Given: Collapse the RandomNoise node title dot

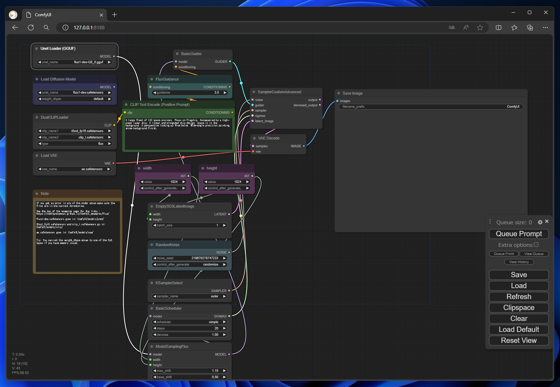Looking at the screenshot, I should coord(151,245).
